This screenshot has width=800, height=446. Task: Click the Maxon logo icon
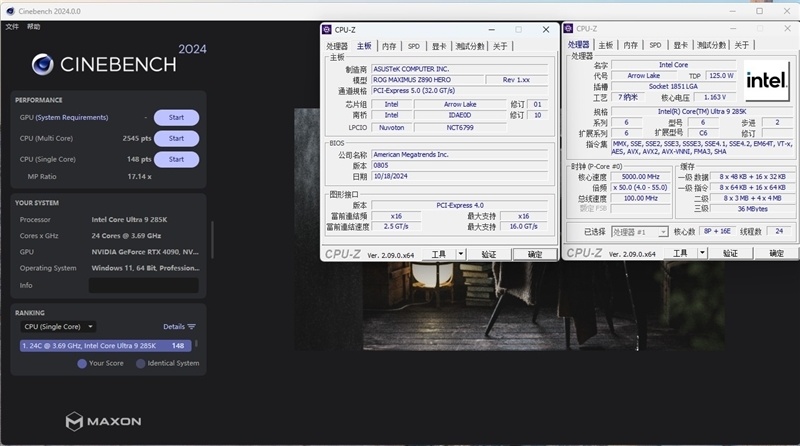coord(74,422)
